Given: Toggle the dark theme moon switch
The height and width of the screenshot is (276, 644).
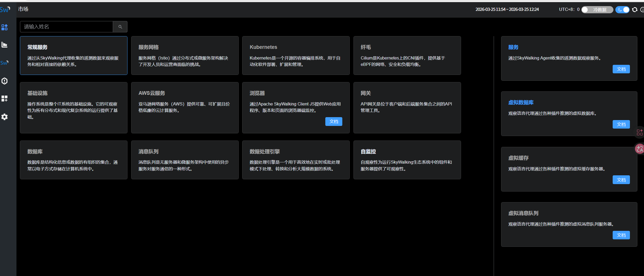Looking at the screenshot, I should point(622,10).
